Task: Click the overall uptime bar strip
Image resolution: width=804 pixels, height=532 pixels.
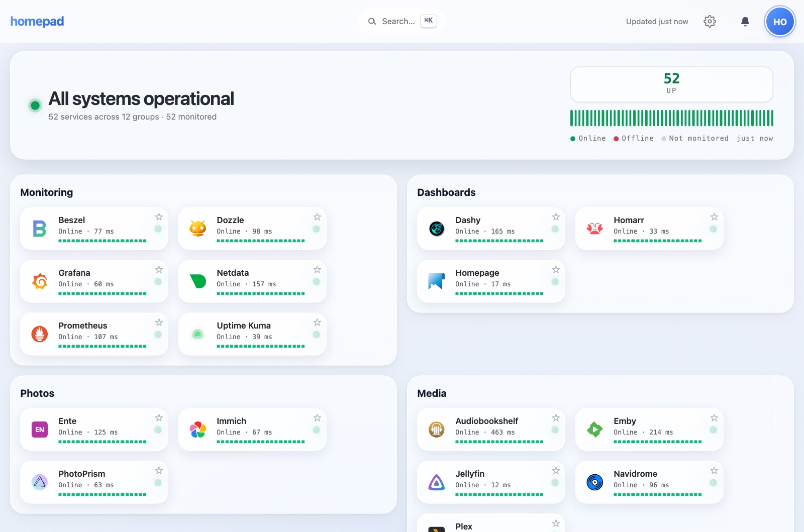Action: point(672,118)
